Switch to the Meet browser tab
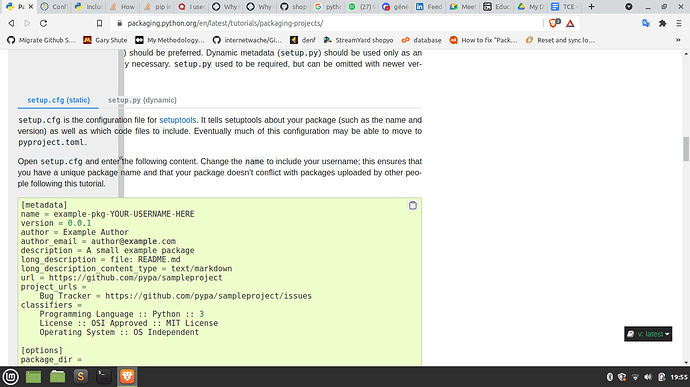The height and width of the screenshot is (387, 690). tap(462, 7)
